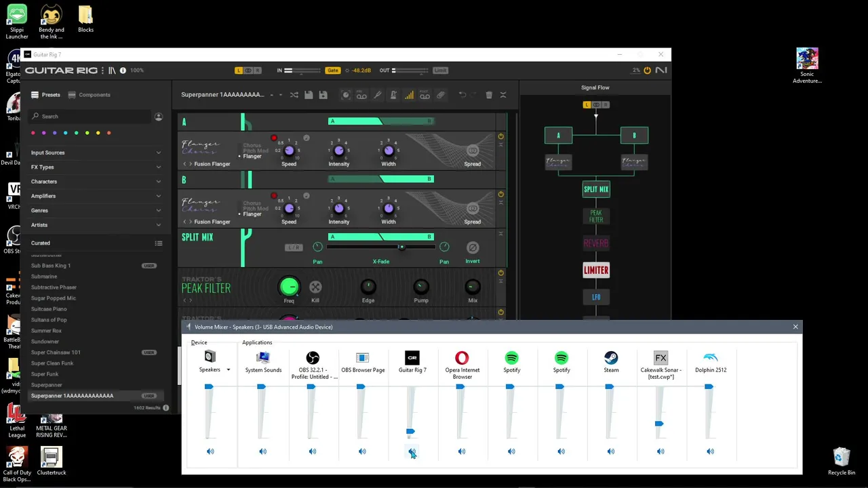Collapse all rack components
Image resolution: width=868 pixels, height=488 pixels.
503,95
